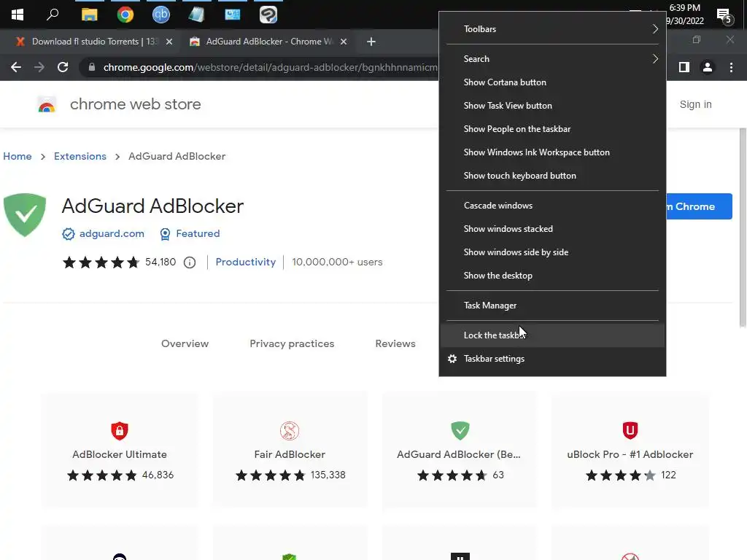
Task: Open File Explorer from the taskbar
Action: pos(89,15)
